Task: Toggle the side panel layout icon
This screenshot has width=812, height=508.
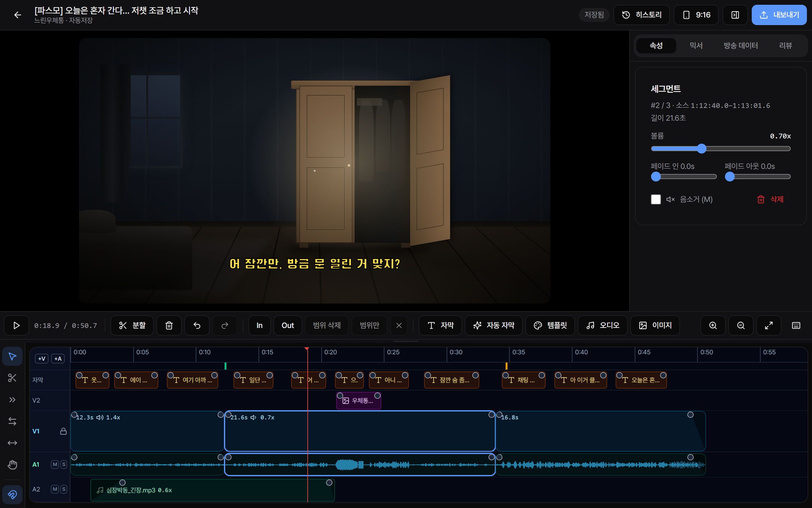Action: [x=735, y=15]
